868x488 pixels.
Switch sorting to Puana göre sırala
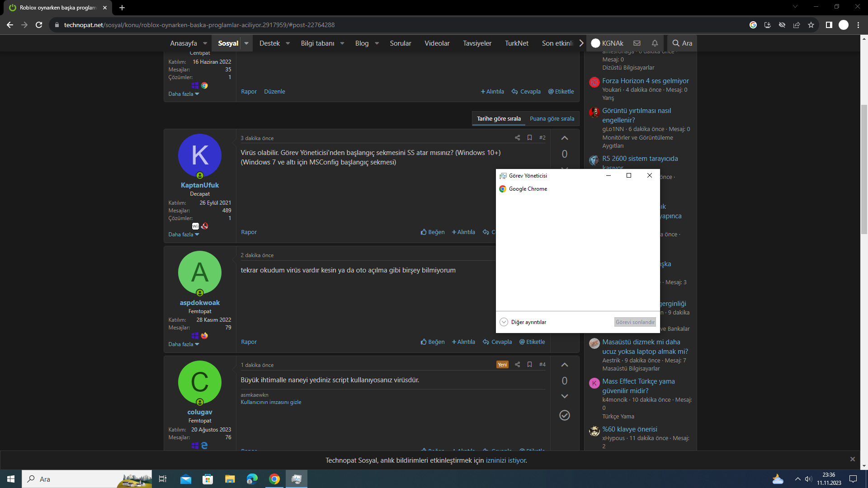(x=552, y=119)
